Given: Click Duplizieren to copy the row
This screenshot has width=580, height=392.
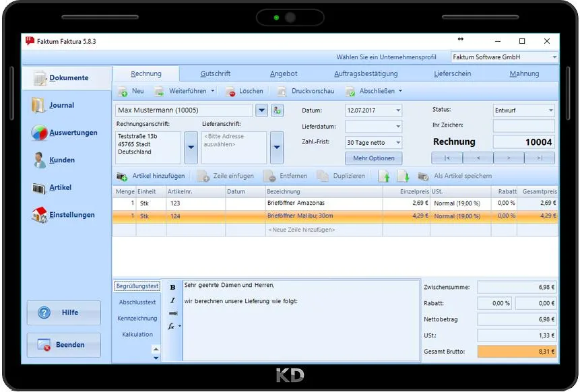Looking at the screenshot, I should click(341, 176).
